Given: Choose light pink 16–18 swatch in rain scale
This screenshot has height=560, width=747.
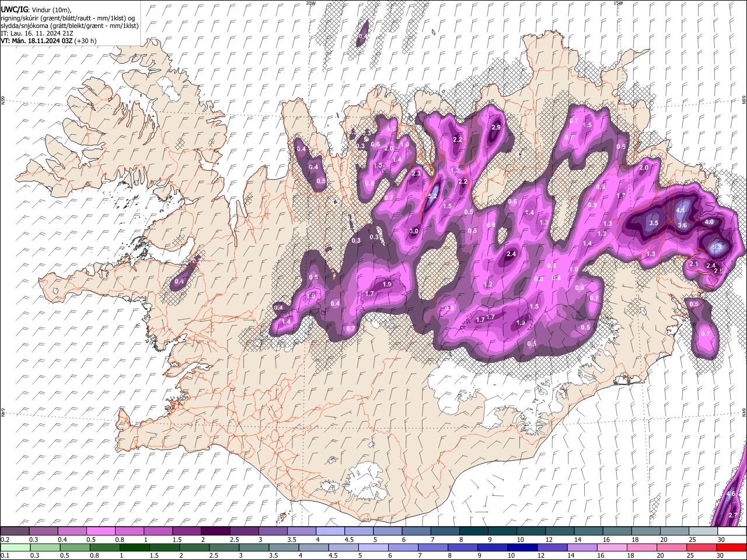Looking at the screenshot, I should point(612,547).
